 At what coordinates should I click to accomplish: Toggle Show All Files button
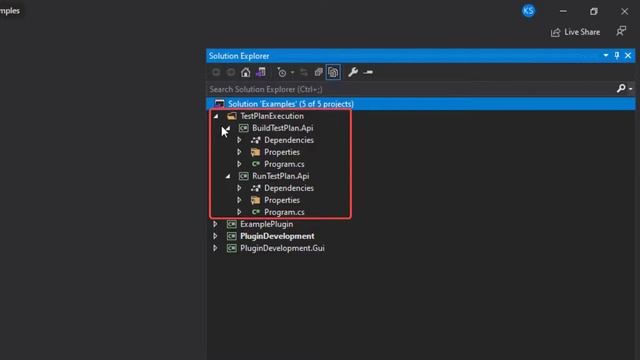333,73
